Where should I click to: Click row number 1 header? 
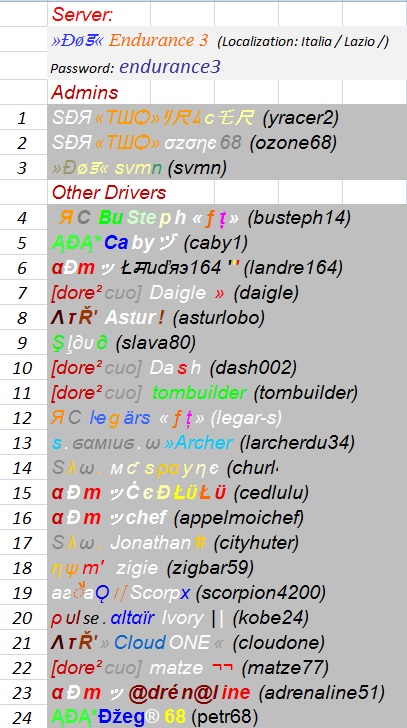click(x=22, y=117)
